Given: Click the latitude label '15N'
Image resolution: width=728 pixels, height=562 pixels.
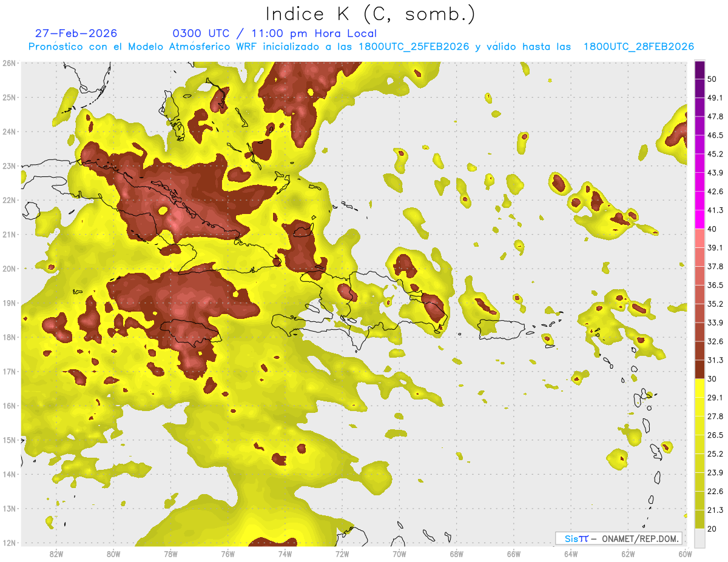Looking at the screenshot, I should click(8, 440).
